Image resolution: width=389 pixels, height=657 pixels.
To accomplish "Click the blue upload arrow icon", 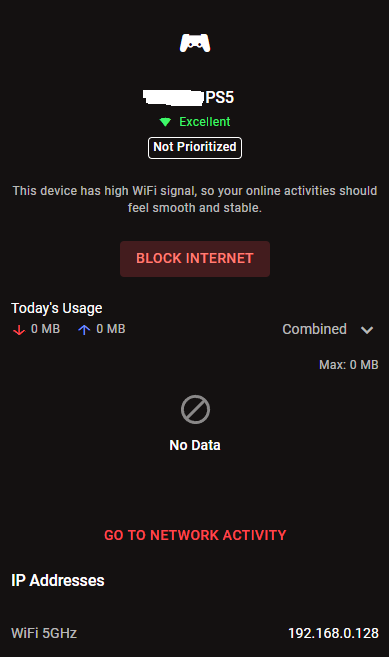I will 84,330.
